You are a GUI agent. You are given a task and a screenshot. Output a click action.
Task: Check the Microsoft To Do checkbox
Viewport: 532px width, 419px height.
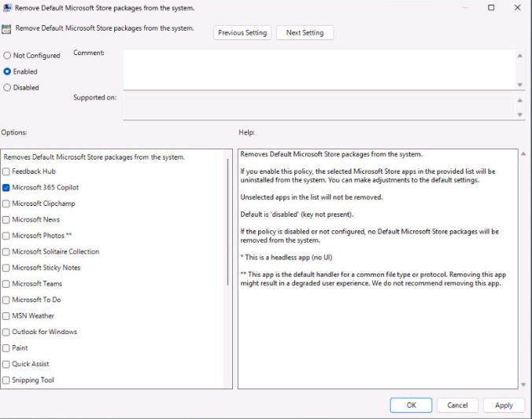pyautogui.click(x=6, y=300)
